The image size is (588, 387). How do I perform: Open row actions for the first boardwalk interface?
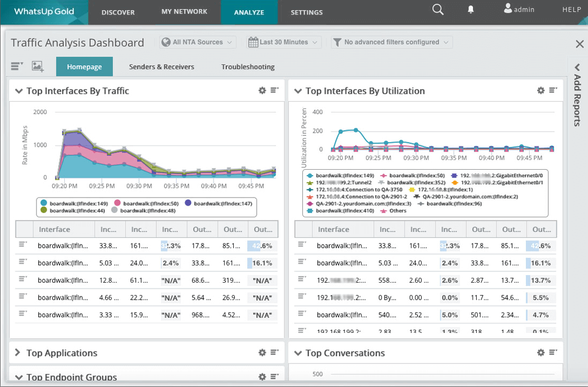tap(21, 245)
